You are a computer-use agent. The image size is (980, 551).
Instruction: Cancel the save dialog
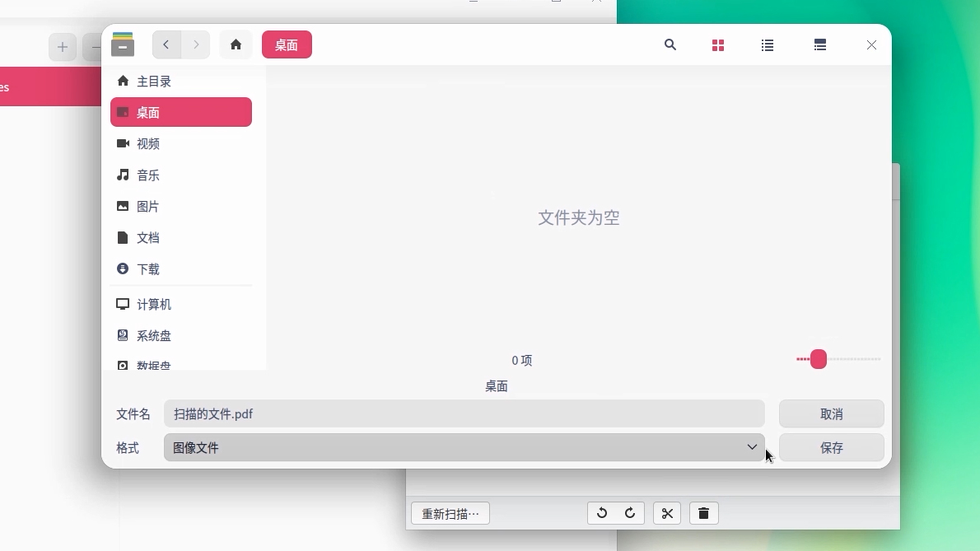point(832,413)
